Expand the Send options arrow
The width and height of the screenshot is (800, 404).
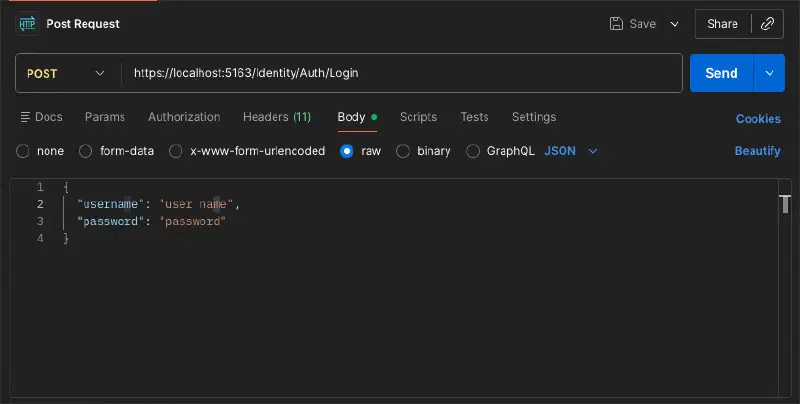tap(769, 73)
